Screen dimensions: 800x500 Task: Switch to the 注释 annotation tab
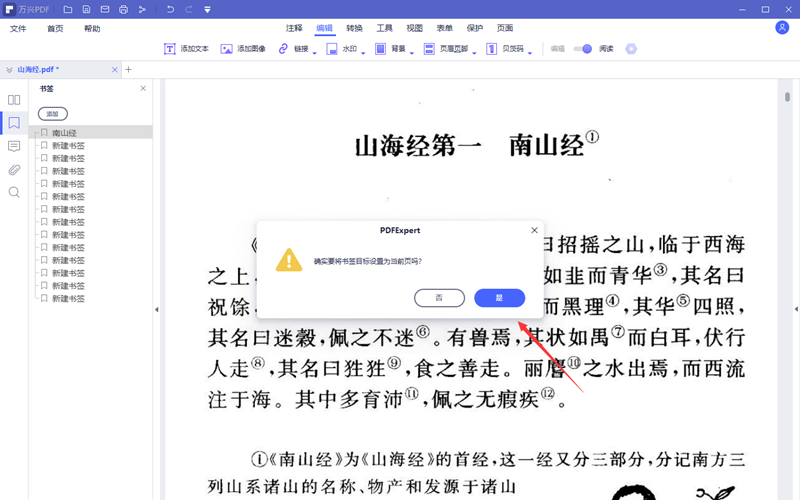pos(294,29)
